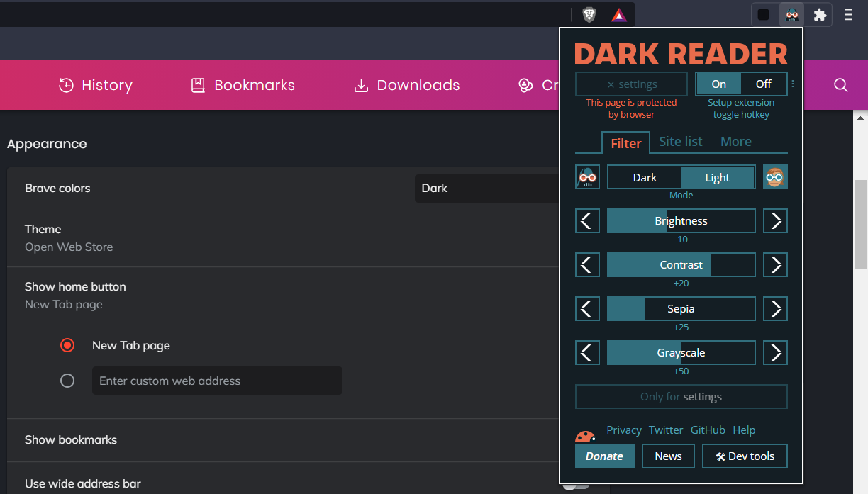Screen dimensions: 868x494
Task: Click the page vertical scrollbar thumb
Action: tap(860, 224)
